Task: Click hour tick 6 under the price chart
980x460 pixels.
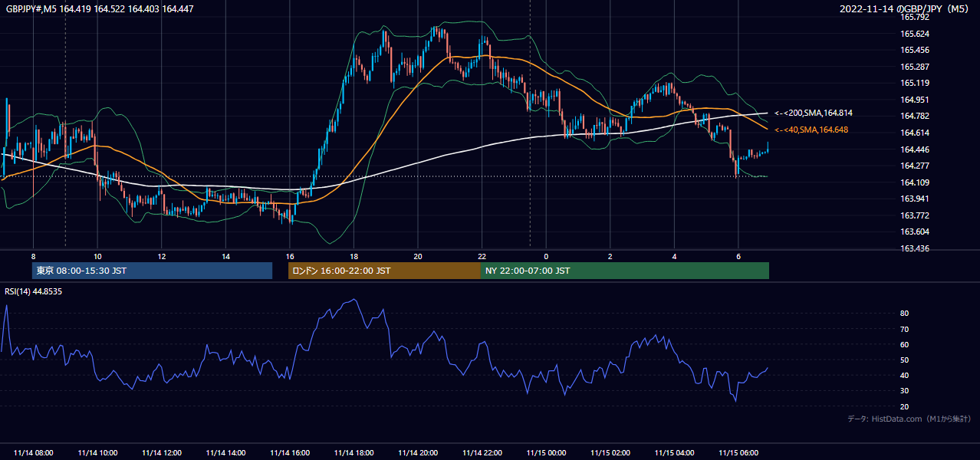Action: [738, 256]
